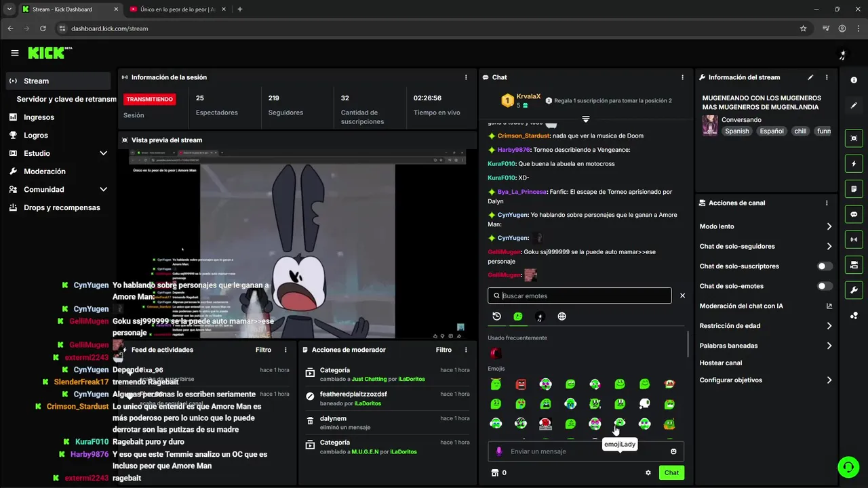Viewport: 868px width, 488px height.
Task: Select Stream in the sidebar
Action: (x=58, y=81)
